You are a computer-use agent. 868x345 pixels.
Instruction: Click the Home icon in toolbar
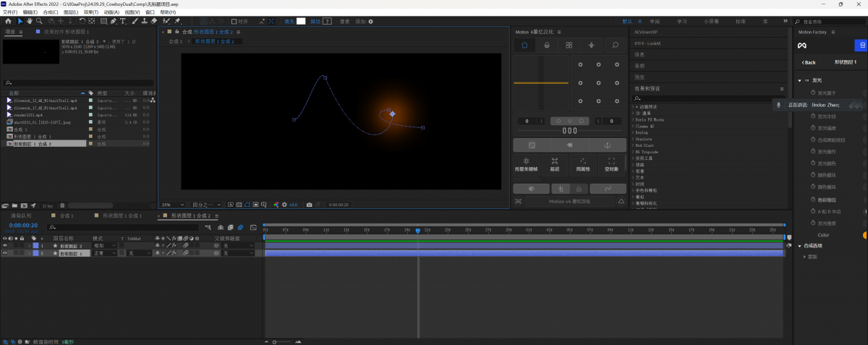(7, 21)
